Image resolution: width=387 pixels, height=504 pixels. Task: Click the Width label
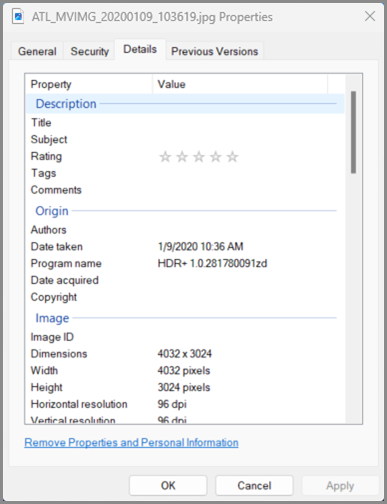pyautogui.click(x=44, y=371)
